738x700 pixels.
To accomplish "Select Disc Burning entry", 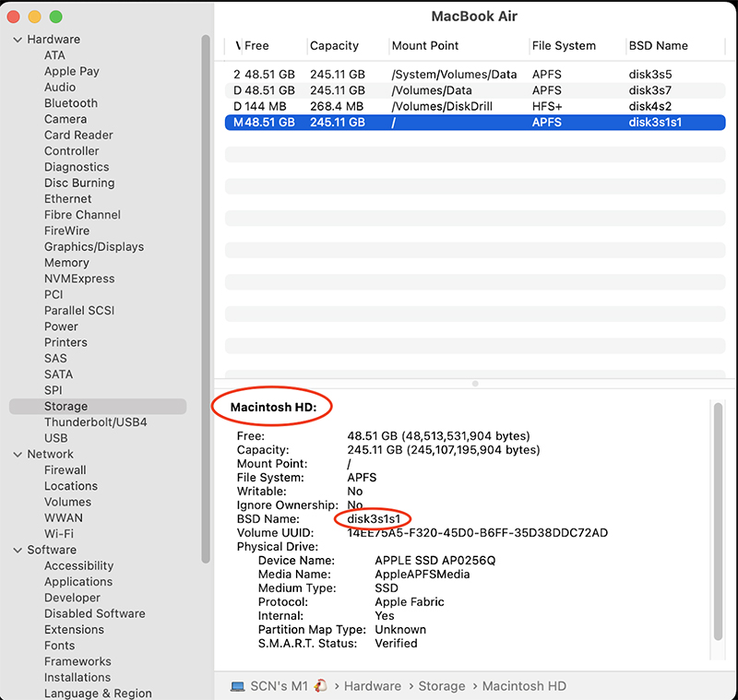I will point(79,183).
